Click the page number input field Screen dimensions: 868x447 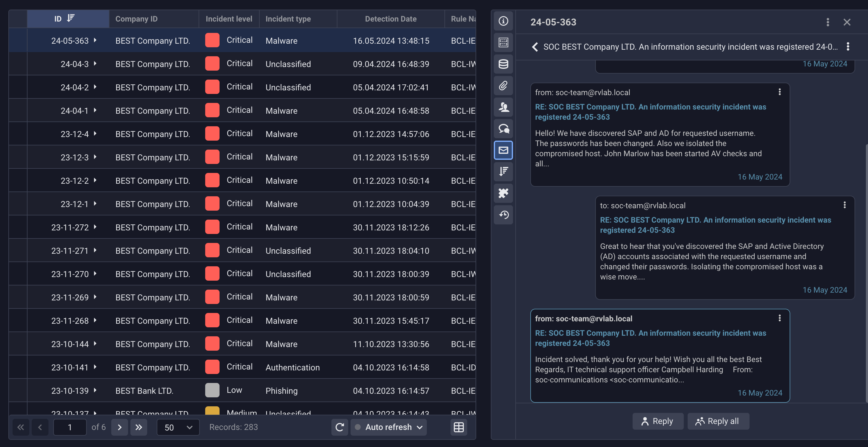pyautogui.click(x=70, y=427)
